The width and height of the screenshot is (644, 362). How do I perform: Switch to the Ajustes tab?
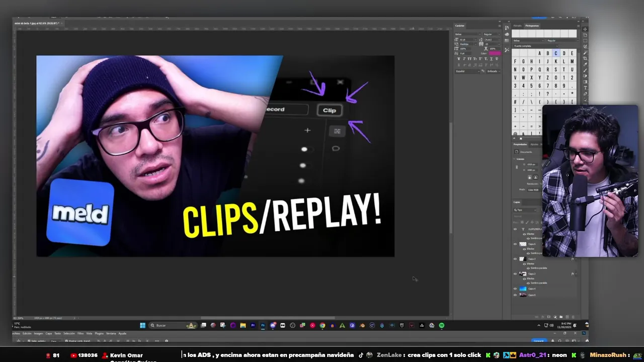[534, 144]
